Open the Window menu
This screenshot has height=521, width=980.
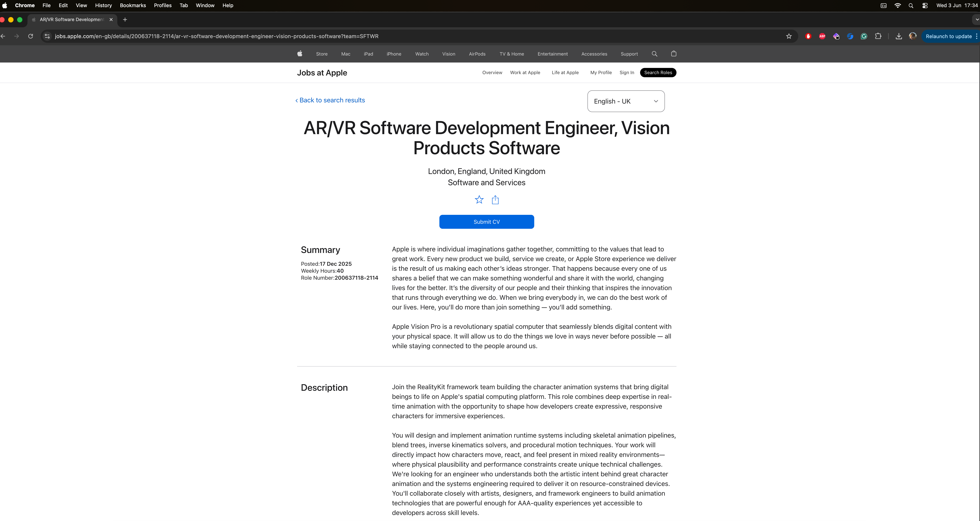click(x=205, y=5)
